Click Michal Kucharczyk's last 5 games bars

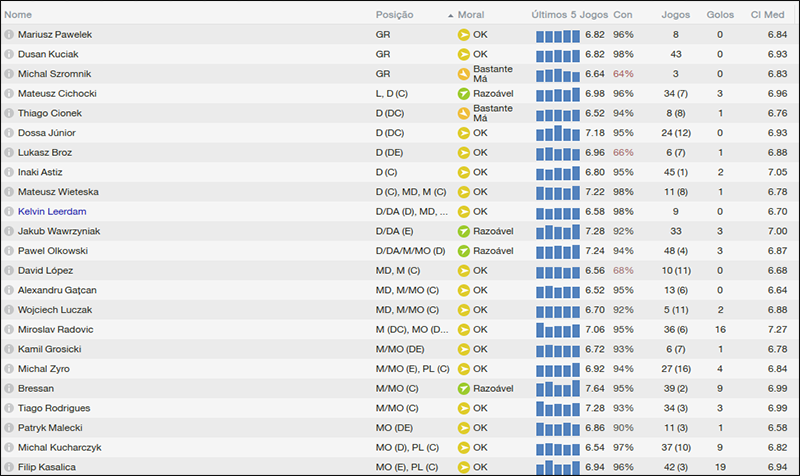click(x=557, y=448)
